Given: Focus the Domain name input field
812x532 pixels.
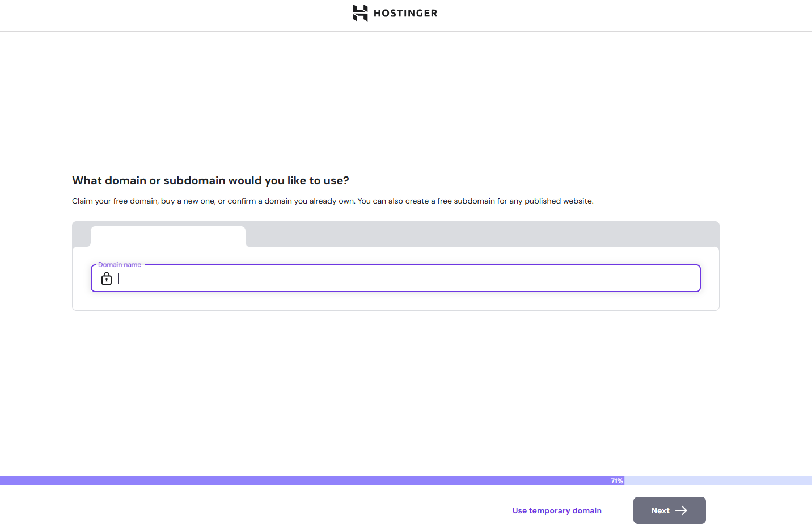Looking at the screenshot, I should click(x=397, y=278).
